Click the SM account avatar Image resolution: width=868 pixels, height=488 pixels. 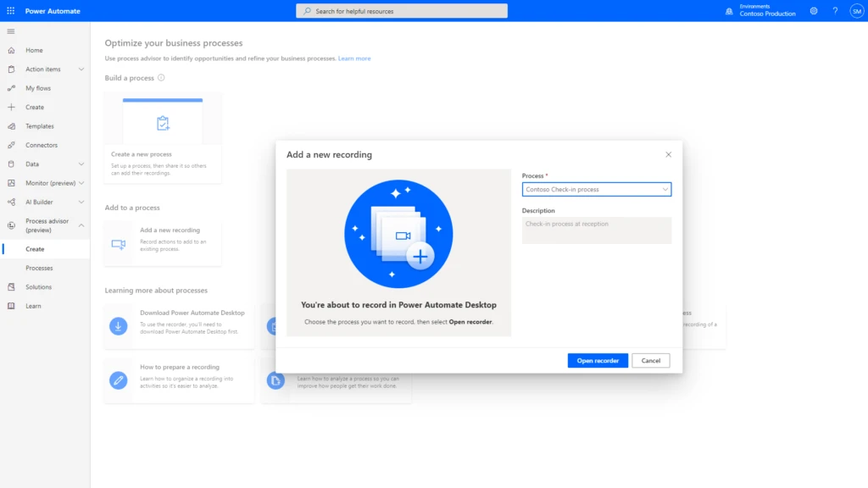click(x=857, y=10)
